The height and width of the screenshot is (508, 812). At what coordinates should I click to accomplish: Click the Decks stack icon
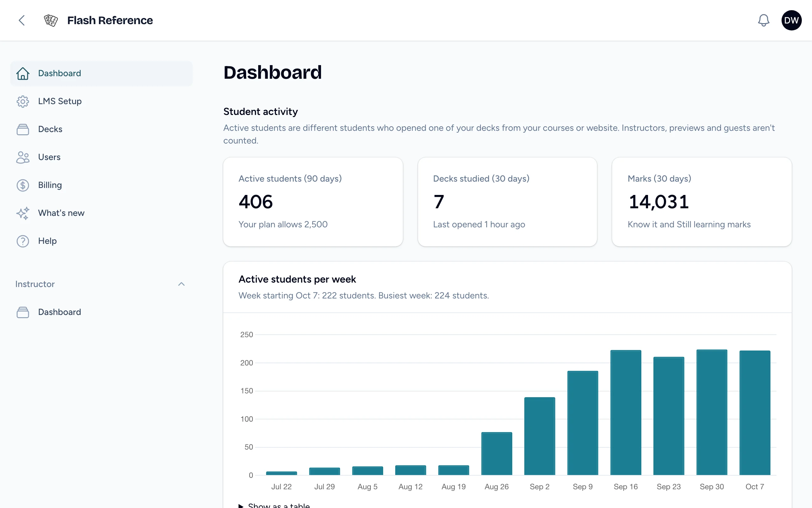tap(23, 129)
